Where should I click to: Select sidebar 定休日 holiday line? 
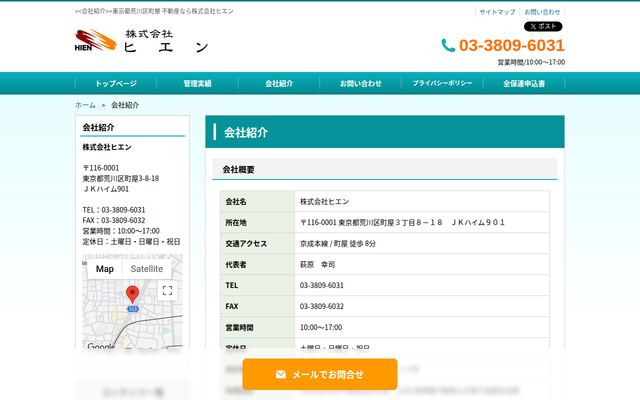131,242
